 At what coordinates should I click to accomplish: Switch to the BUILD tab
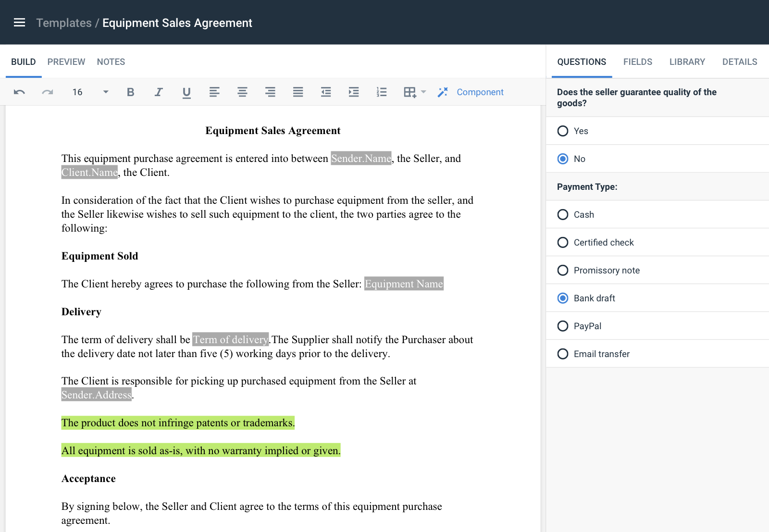(24, 62)
